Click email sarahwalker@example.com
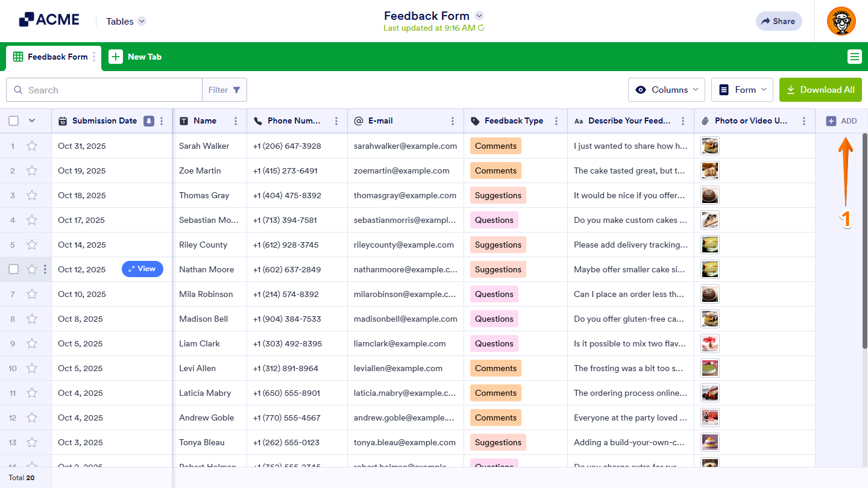 (x=406, y=146)
